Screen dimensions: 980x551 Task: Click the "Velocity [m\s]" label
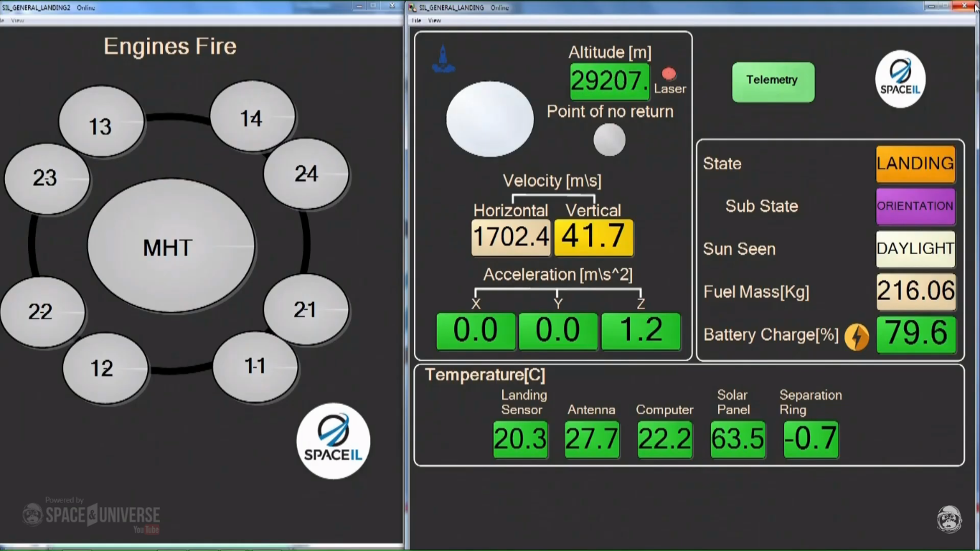click(552, 181)
